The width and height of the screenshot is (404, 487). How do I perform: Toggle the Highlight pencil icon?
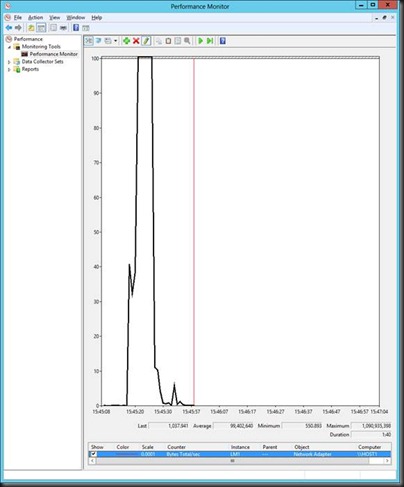pos(146,41)
